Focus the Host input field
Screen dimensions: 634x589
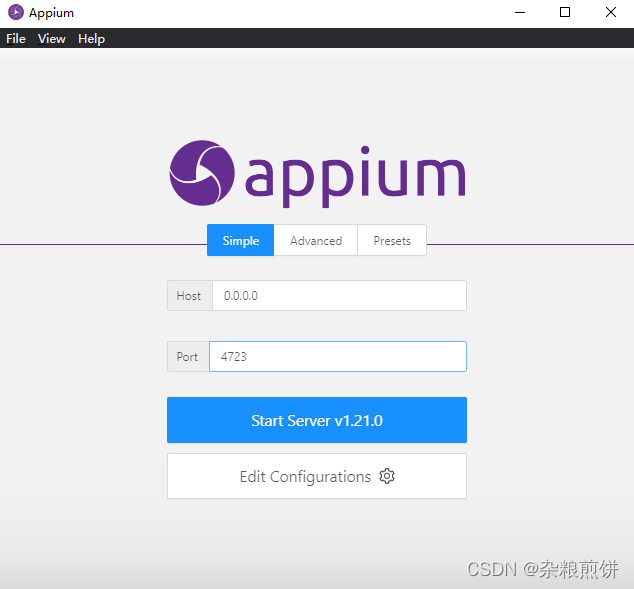pos(339,296)
